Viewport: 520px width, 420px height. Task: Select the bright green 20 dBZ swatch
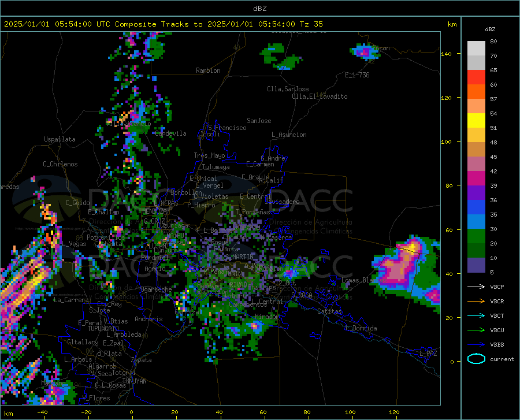[x=476, y=236]
